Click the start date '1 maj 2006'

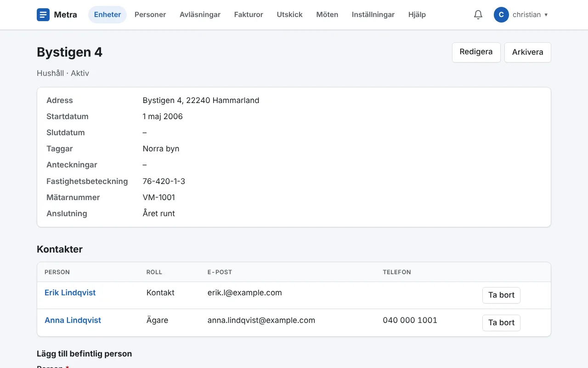163,116
